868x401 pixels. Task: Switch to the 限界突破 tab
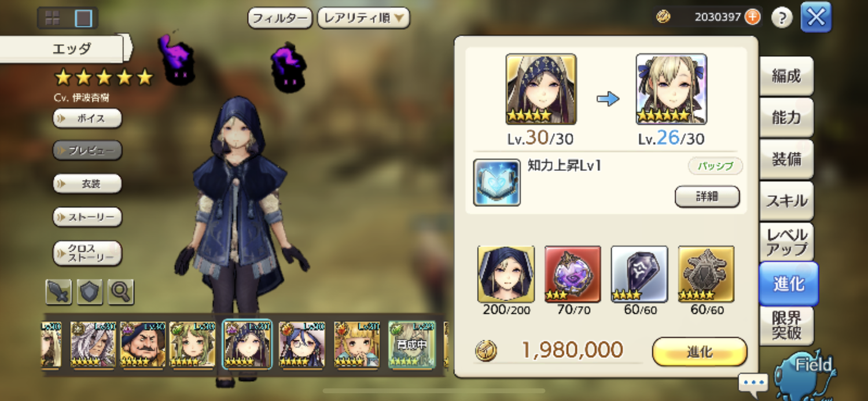pyautogui.click(x=786, y=325)
